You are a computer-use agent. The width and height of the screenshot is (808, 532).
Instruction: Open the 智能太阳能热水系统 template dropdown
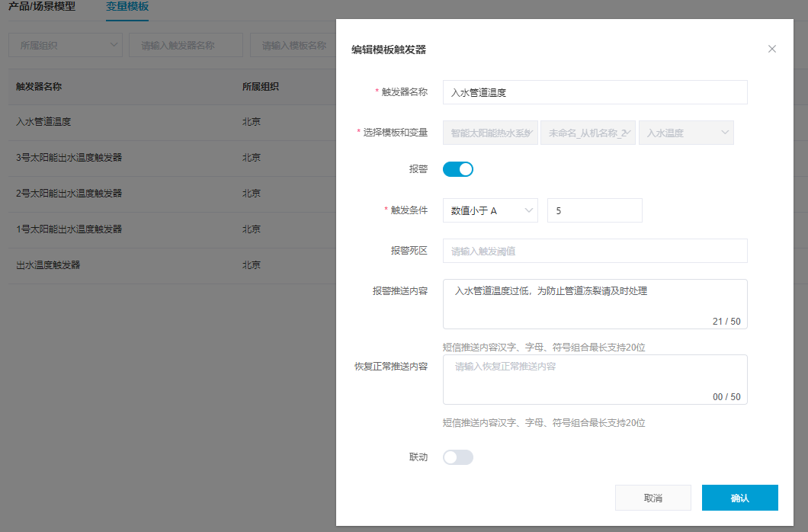[x=490, y=133]
